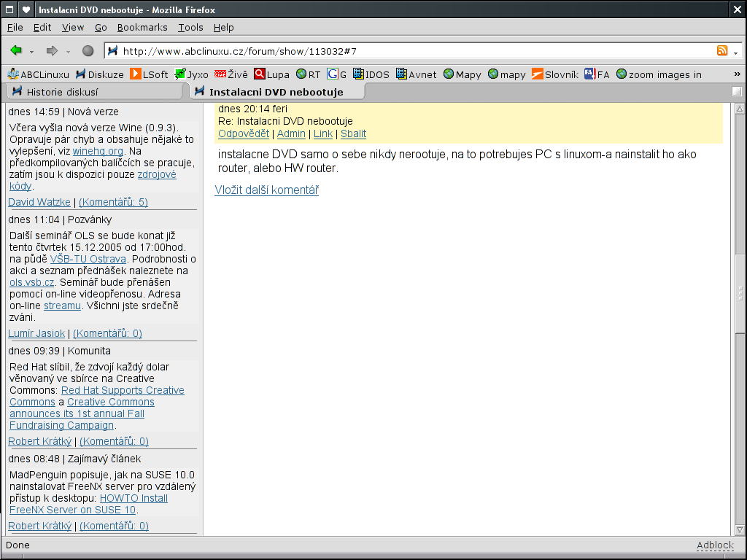Click the Vložit další komentář link
This screenshot has width=747, height=560.
266,190
